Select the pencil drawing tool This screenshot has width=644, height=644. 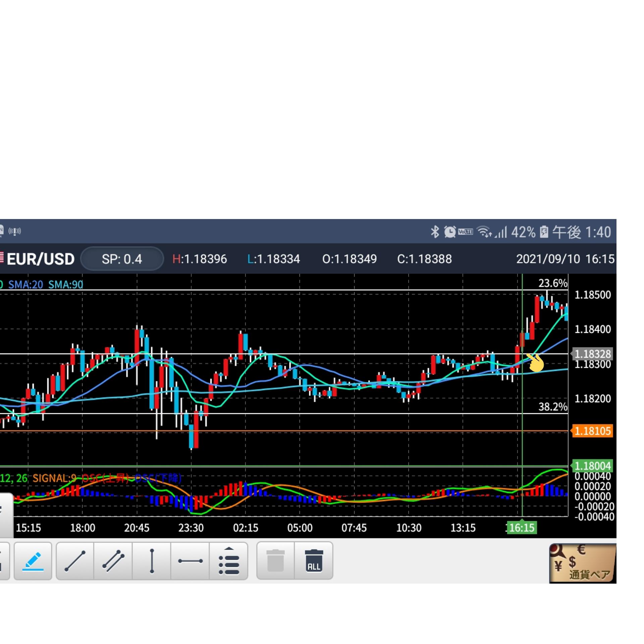pyautogui.click(x=33, y=561)
